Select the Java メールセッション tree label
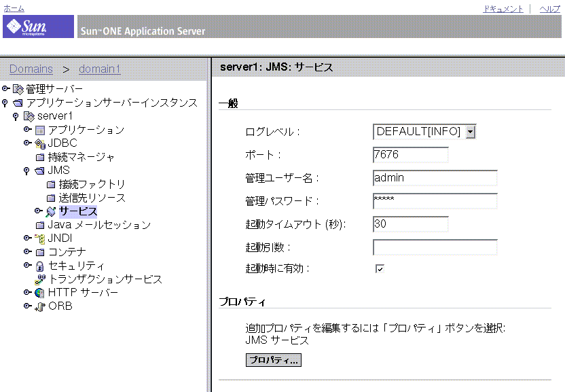 tap(99, 226)
